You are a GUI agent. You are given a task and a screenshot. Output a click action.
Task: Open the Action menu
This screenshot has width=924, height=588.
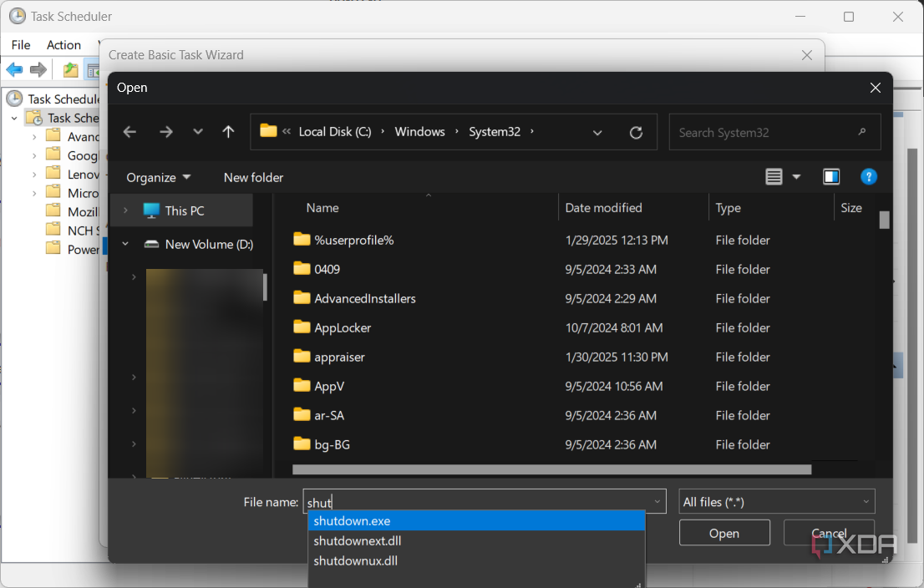click(x=63, y=44)
